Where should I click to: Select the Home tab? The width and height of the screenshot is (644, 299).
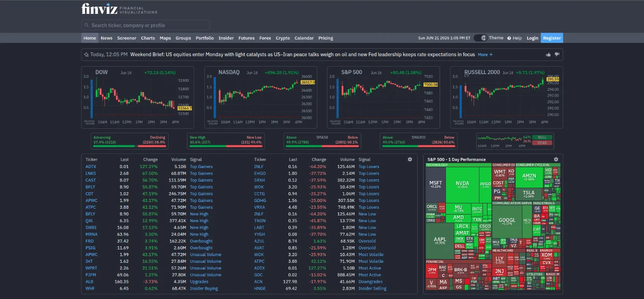coord(90,38)
